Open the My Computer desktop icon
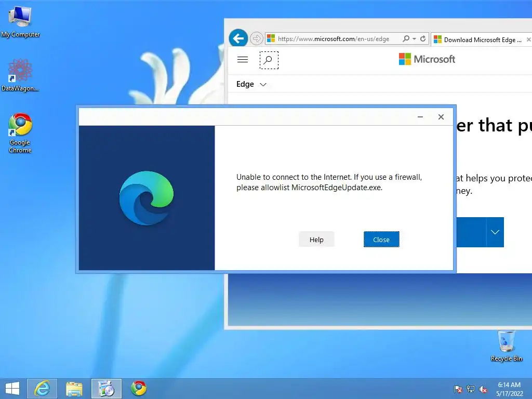Viewport: 532px width, 399px height. [x=20, y=22]
